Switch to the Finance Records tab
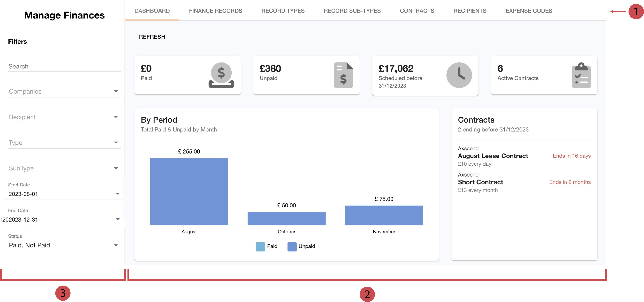The width and height of the screenshot is (644, 302). [216, 11]
